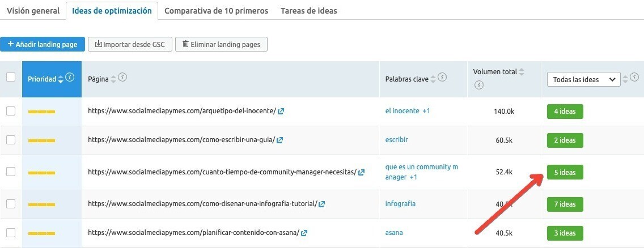Select checkbox for arquetipo-del-inocente row
The height and width of the screenshot is (248, 644).
coord(11,112)
